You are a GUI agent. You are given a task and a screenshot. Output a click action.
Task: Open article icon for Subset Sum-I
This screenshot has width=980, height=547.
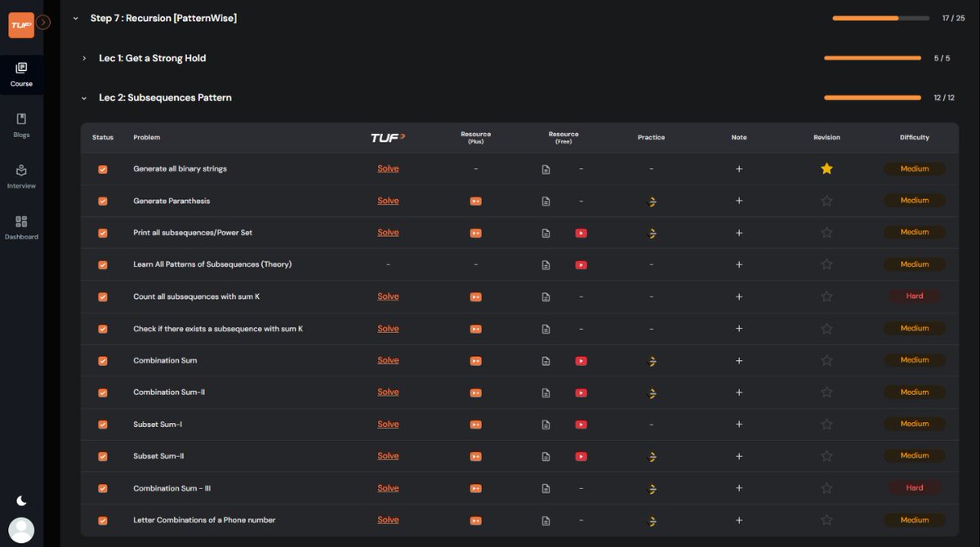pyautogui.click(x=546, y=425)
